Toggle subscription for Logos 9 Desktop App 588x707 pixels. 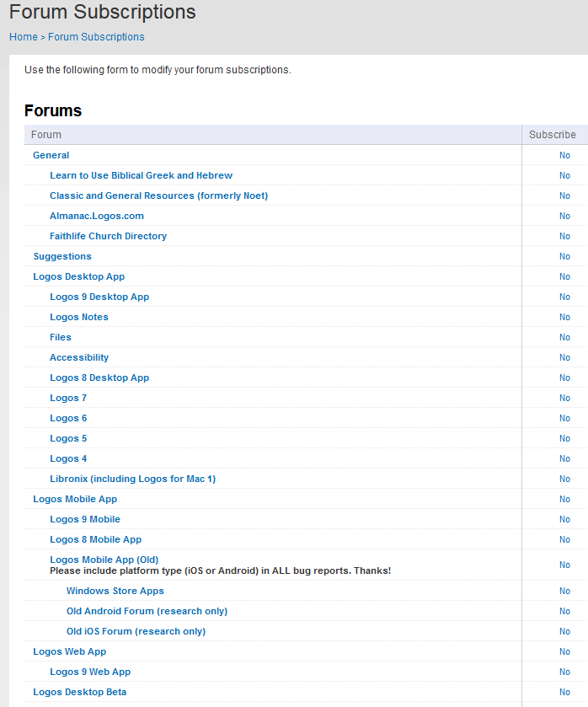pyautogui.click(x=564, y=297)
